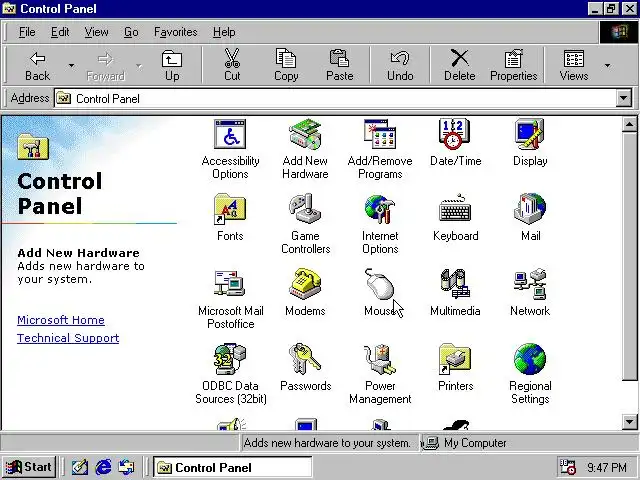640x480 pixels.
Task: Open Printers folder icon
Action: pos(455,359)
